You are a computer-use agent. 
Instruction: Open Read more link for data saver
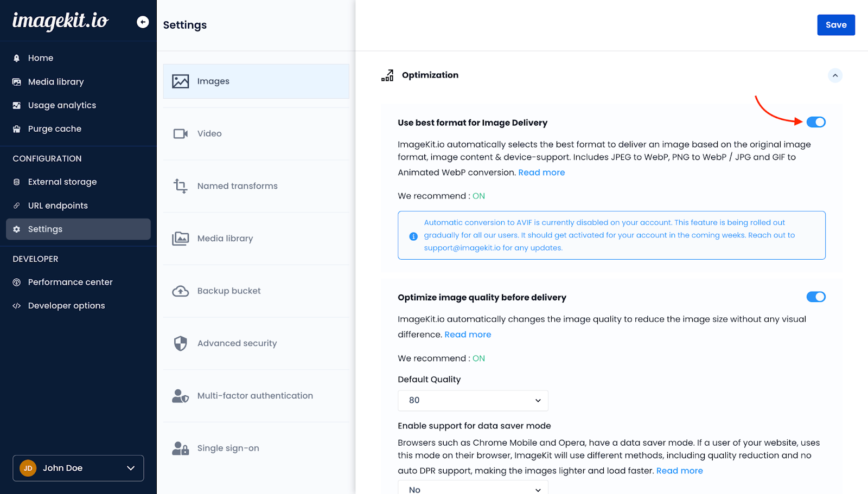[x=679, y=471]
